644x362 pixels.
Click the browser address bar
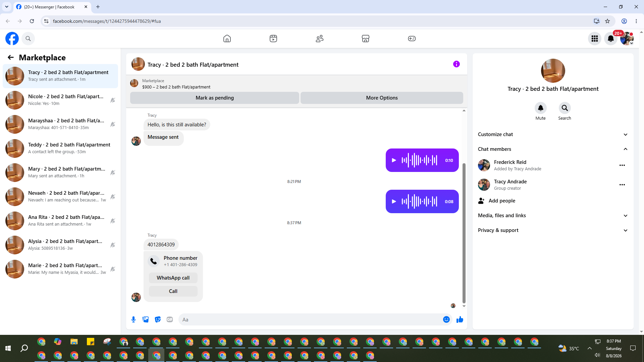click(319, 21)
